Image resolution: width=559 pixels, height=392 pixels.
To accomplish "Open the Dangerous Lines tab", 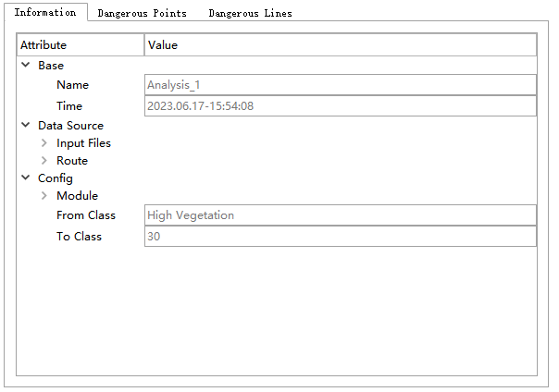I will coord(250,13).
